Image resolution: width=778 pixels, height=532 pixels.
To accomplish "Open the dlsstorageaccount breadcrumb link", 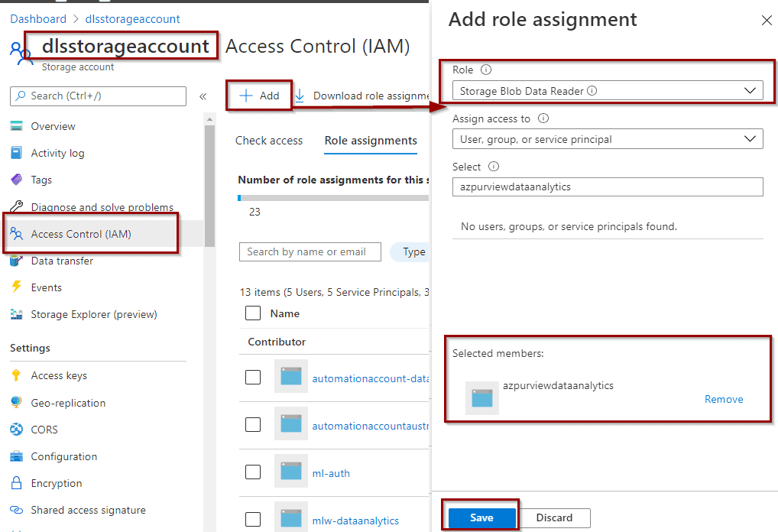I will (x=132, y=19).
